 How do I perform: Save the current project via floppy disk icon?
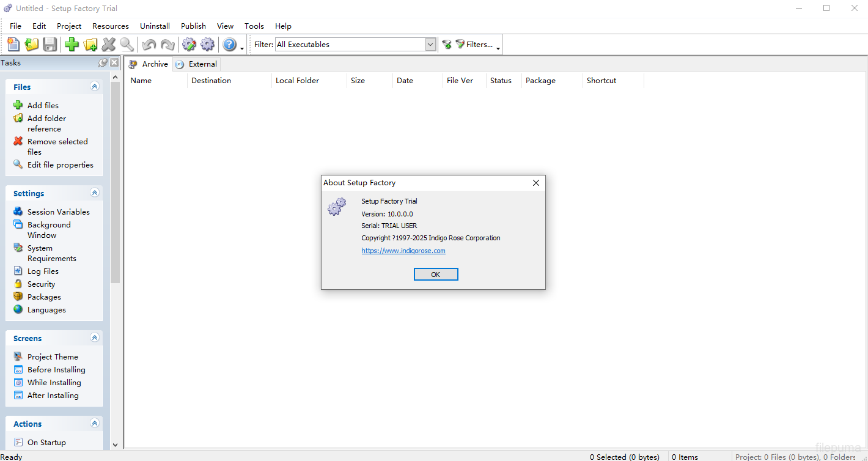point(50,44)
